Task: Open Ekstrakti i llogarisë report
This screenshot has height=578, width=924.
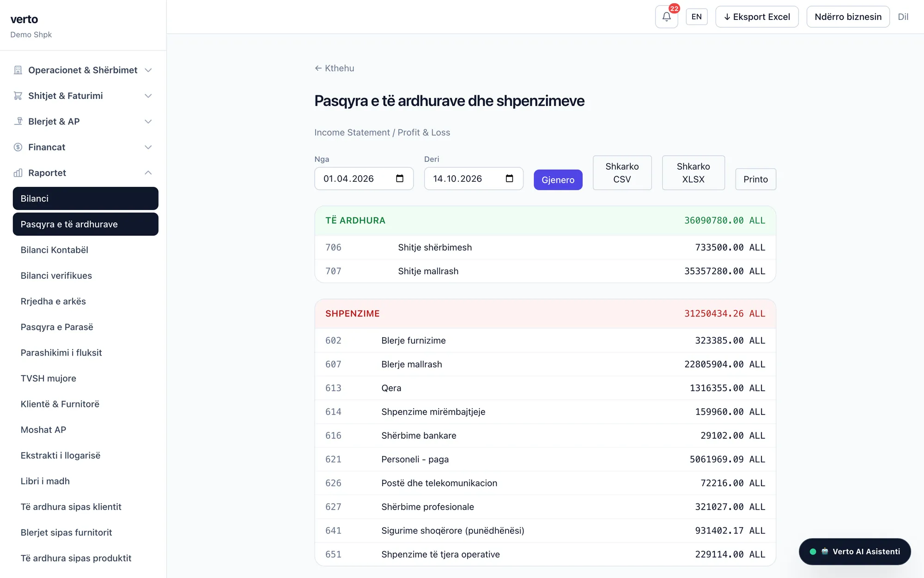Action: point(85,455)
